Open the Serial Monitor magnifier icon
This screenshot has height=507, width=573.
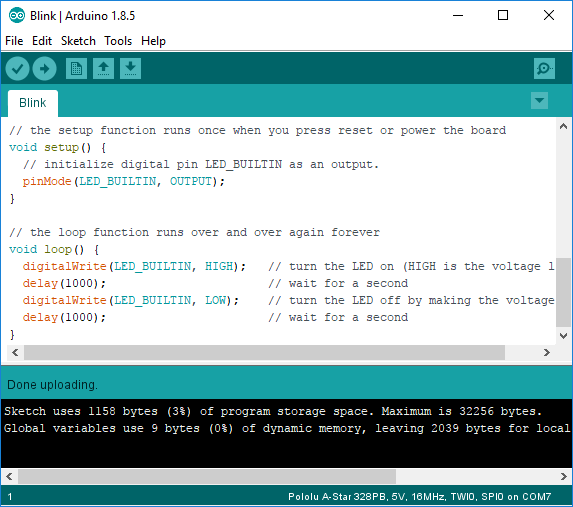544,68
